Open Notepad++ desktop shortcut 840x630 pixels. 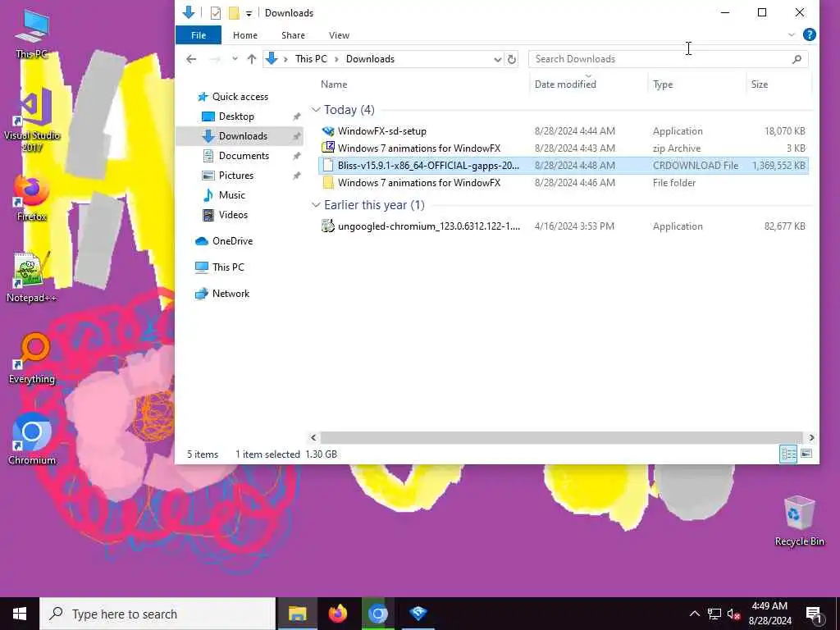pyautogui.click(x=32, y=277)
